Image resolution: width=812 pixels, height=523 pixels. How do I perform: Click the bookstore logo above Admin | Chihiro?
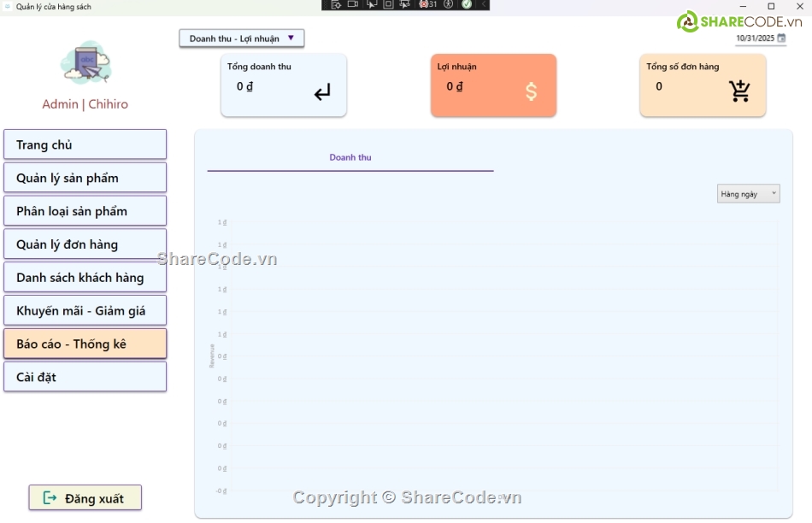[85, 63]
